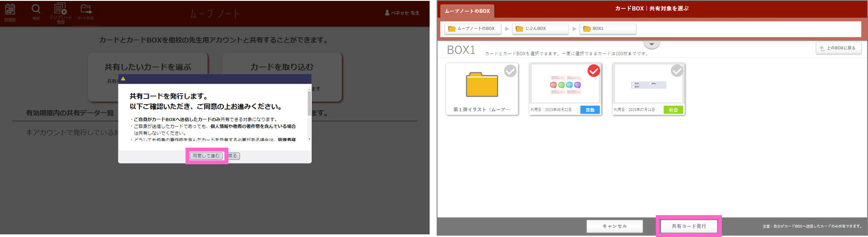Select the カード共有 card sharing icon
This screenshot has width=868, height=237.
[85, 12]
